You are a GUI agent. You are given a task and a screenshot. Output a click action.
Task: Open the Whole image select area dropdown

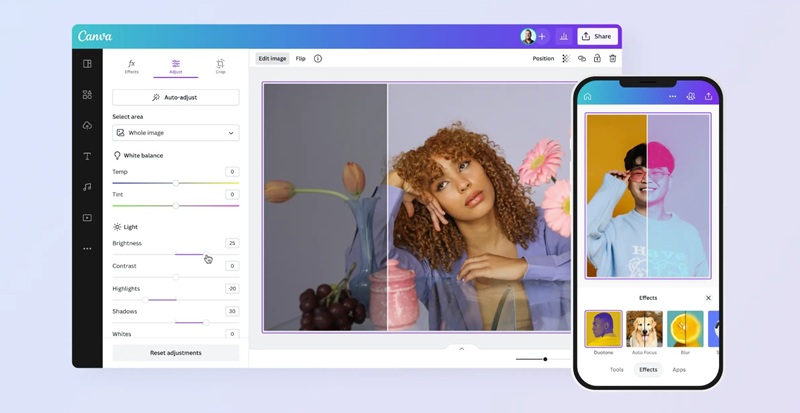coord(176,133)
